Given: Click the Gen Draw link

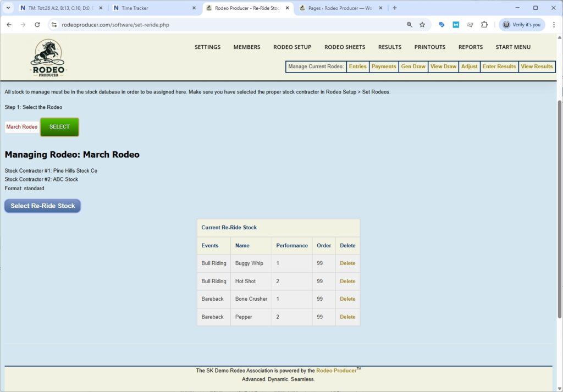Looking at the screenshot, I should pyautogui.click(x=413, y=67).
